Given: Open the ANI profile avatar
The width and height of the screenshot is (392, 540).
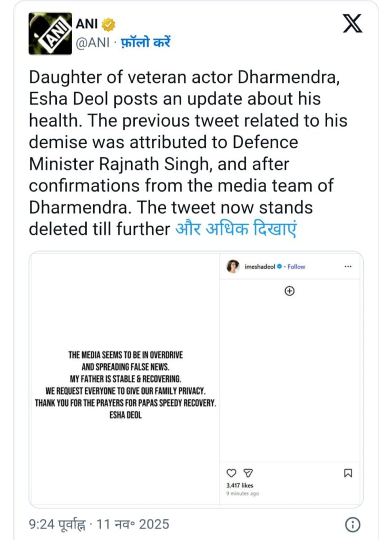Looking at the screenshot, I should click(50, 33).
